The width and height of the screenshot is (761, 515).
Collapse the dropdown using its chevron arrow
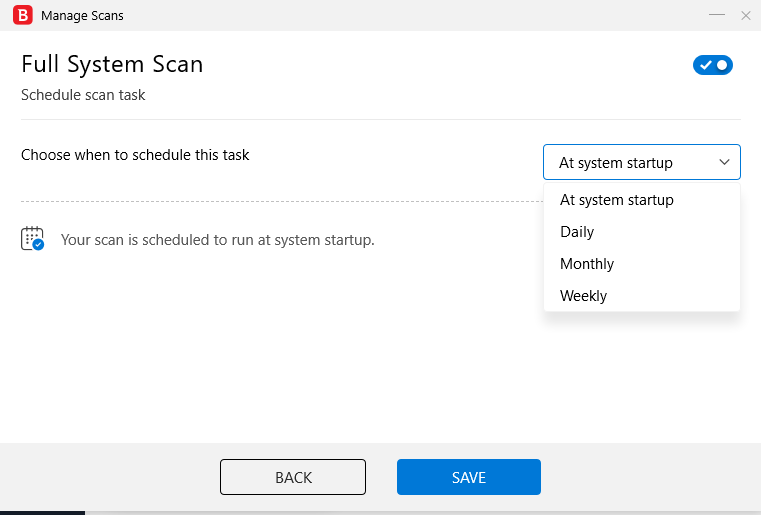[x=725, y=162]
